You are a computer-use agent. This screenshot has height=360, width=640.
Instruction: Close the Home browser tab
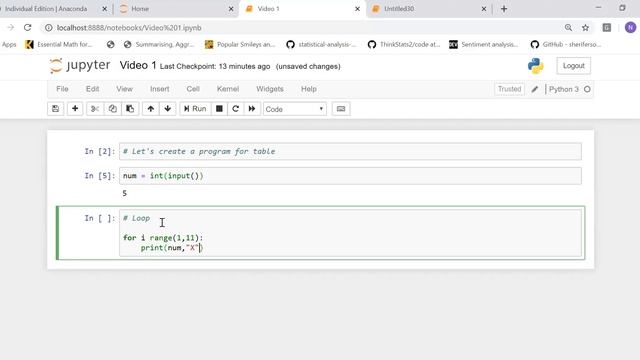click(x=231, y=9)
